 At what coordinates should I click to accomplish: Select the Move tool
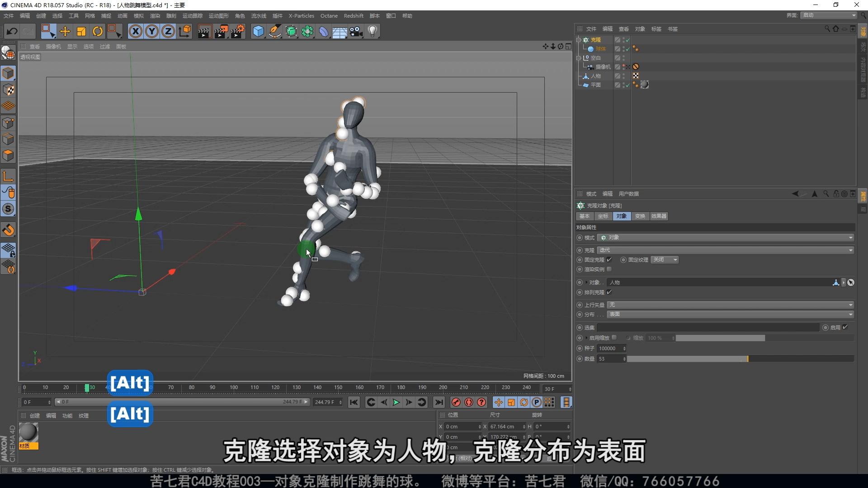pyautogui.click(x=65, y=32)
